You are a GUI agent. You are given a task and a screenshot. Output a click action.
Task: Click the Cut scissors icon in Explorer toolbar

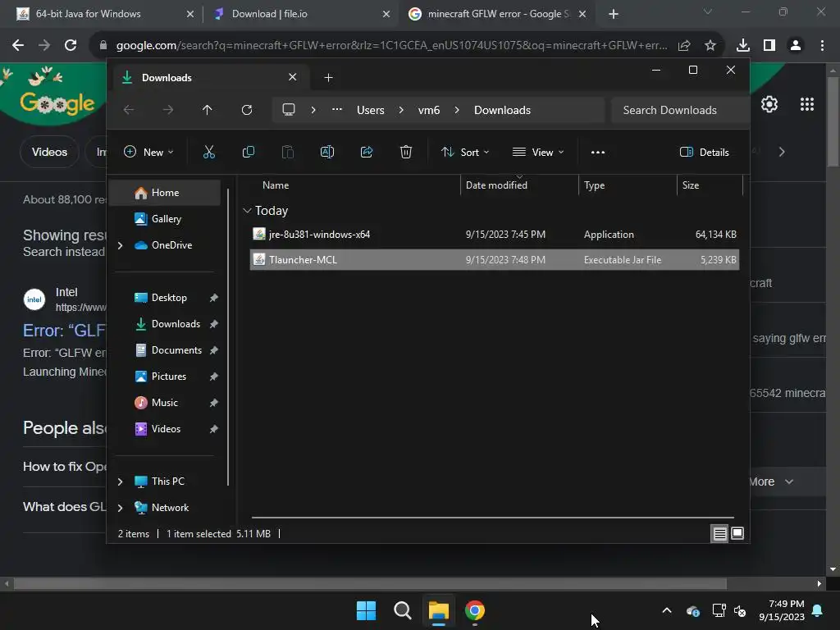pyautogui.click(x=209, y=152)
